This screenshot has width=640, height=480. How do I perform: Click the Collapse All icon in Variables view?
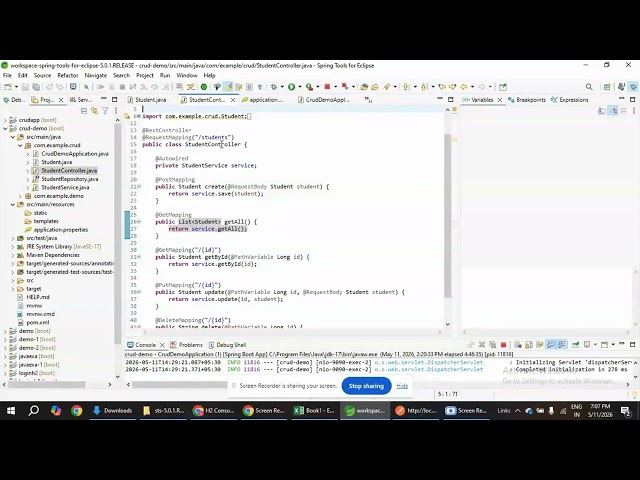pyautogui.click(x=624, y=111)
